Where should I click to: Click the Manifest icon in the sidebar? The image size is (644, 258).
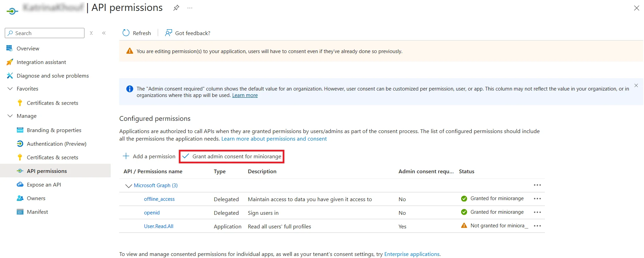pyautogui.click(x=20, y=212)
